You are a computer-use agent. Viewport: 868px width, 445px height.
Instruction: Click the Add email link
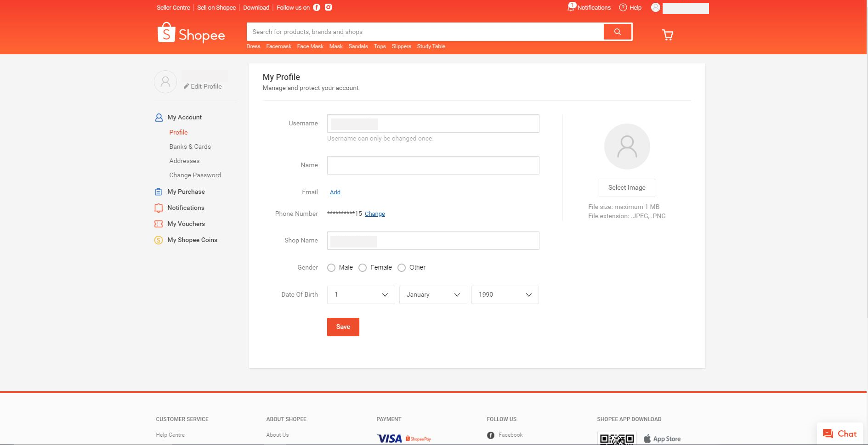click(x=335, y=192)
